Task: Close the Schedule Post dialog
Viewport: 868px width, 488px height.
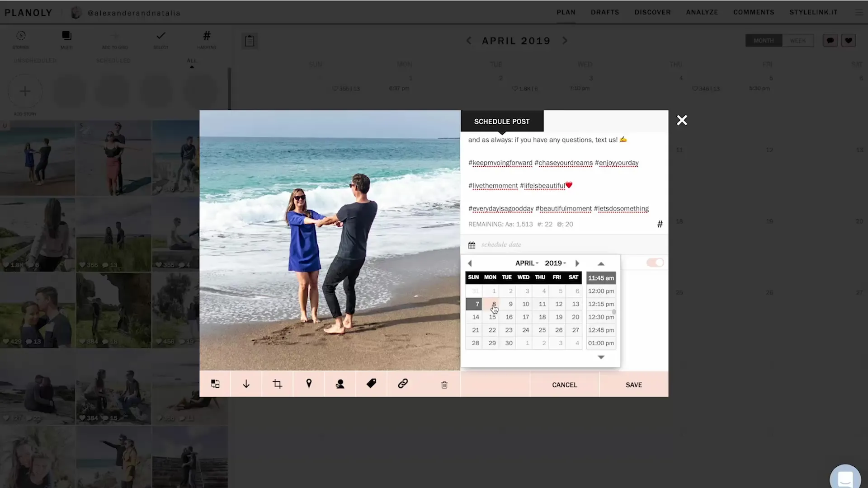Action: tap(682, 120)
